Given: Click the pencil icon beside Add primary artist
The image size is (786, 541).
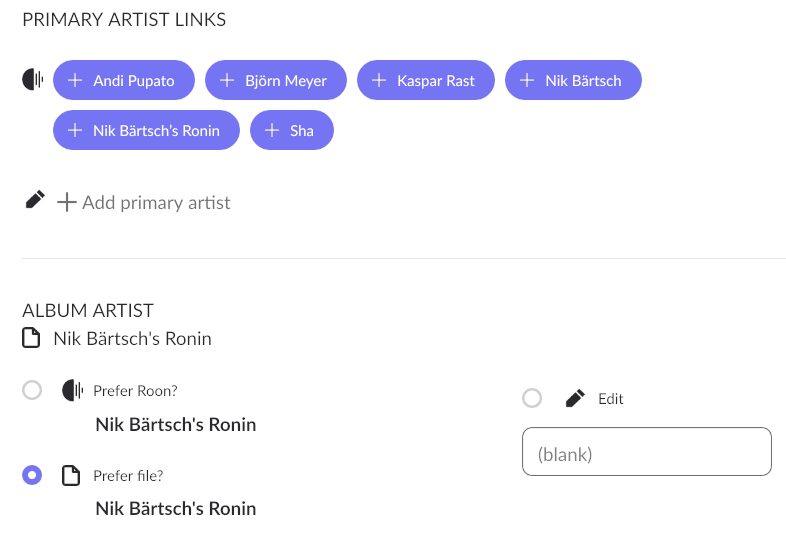Looking at the screenshot, I should [35, 200].
